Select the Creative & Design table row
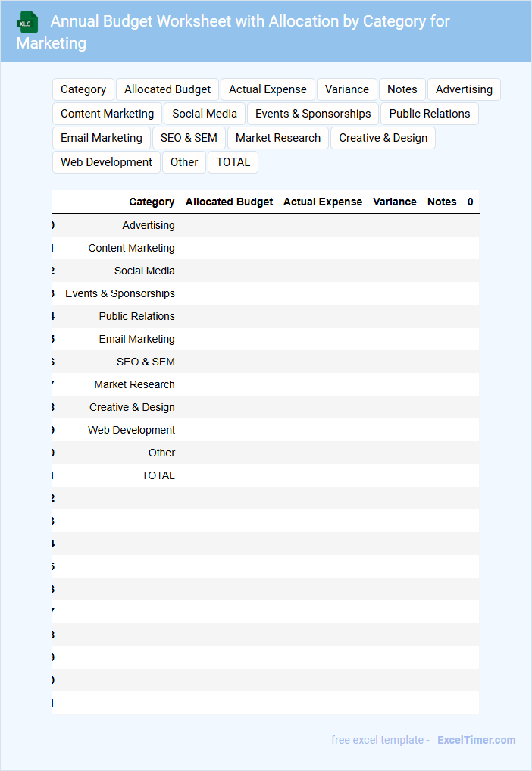The image size is (532, 771). pyautogui.click(x=265, y=407)
